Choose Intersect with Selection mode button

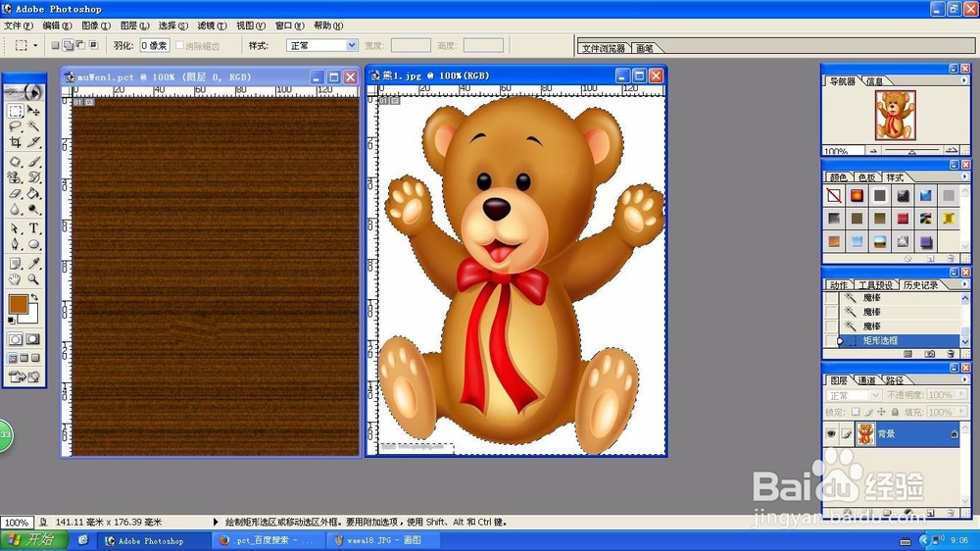94,45
